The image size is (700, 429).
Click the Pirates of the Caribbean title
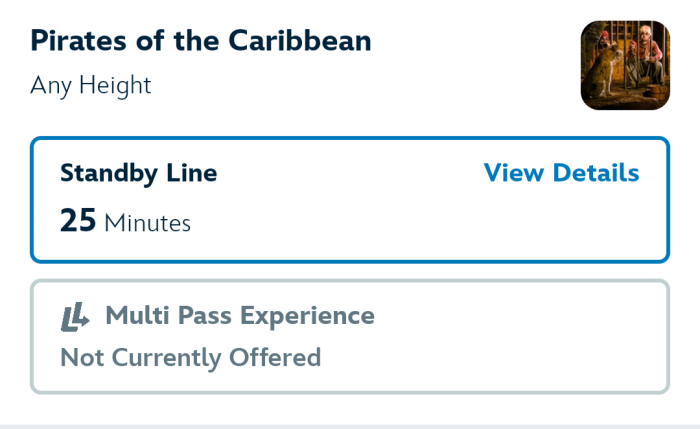point(201,41)
